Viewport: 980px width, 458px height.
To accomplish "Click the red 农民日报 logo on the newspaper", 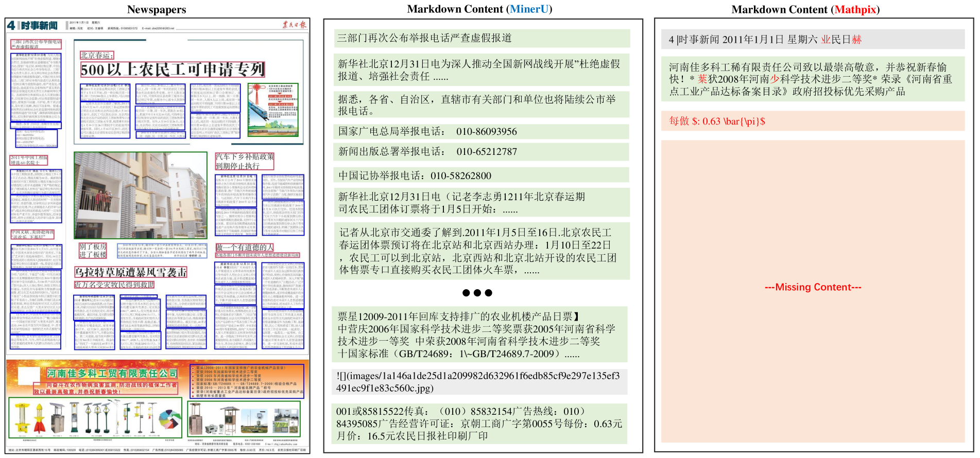I will [x=294, y=25].
